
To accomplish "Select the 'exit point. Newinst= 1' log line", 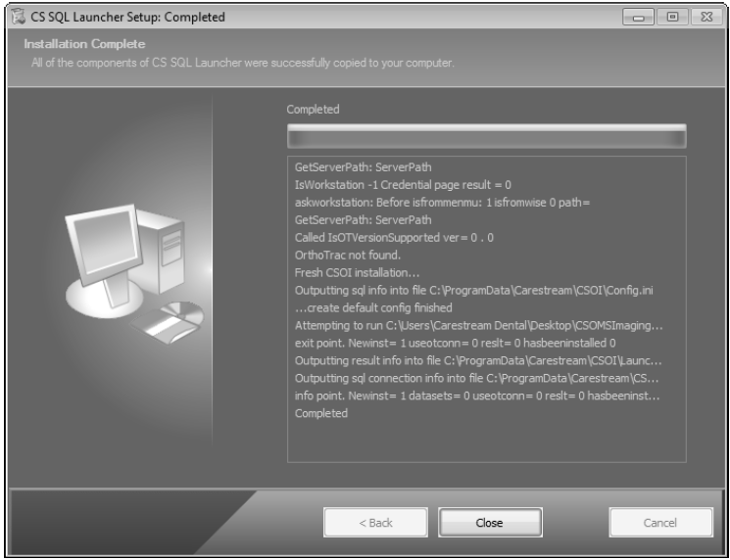I will (455, 344).
